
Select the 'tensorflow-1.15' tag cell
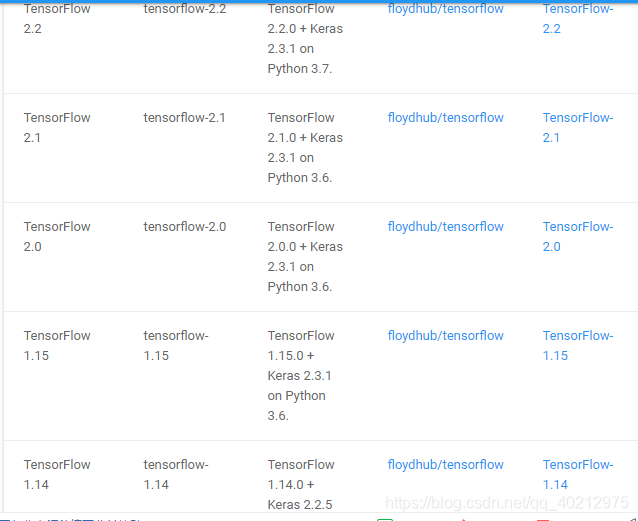(176, 346)
